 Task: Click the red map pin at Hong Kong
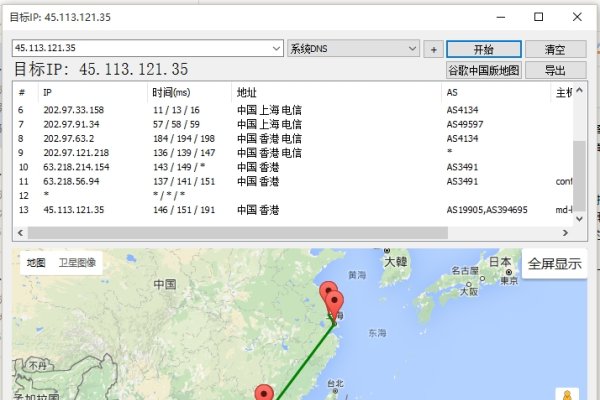point(264,392)
